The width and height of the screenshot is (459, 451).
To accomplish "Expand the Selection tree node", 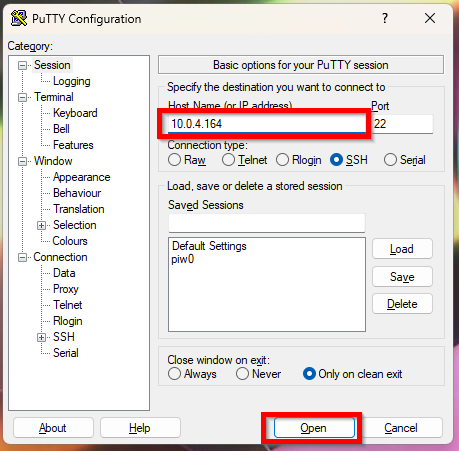I will 41,225.
